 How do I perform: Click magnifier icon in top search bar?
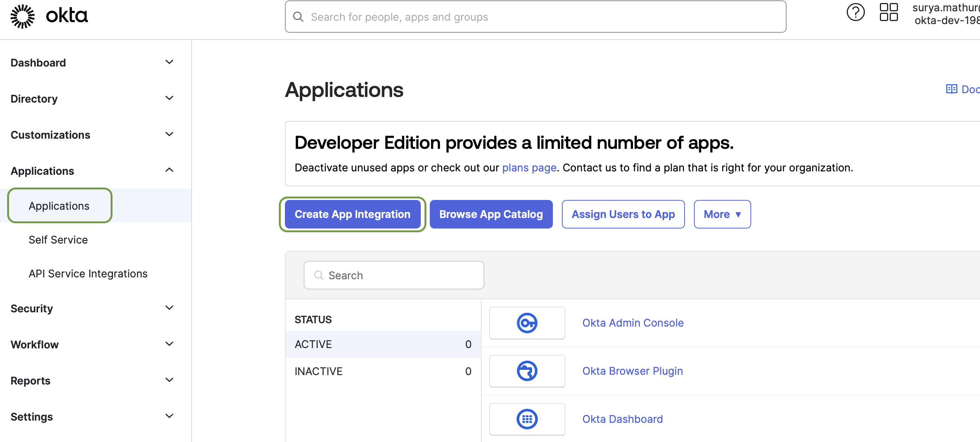tap(298, 17)
